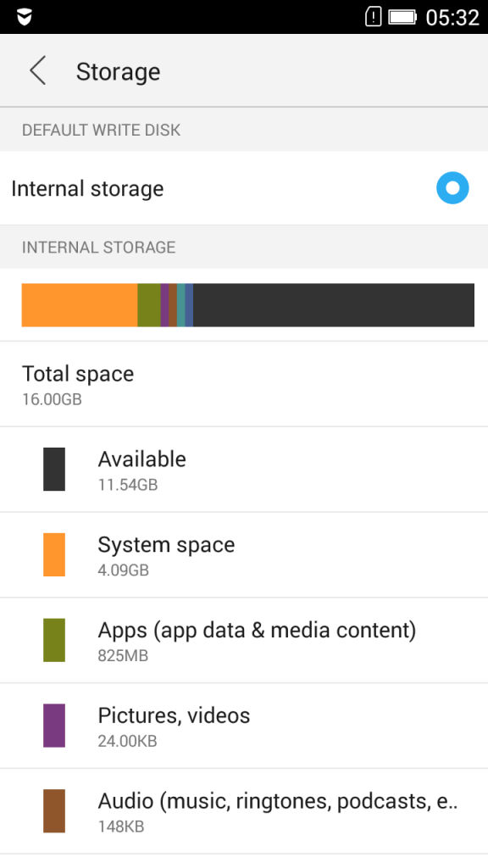Tap the 05:32 clock in status bar
Image resolution: width=488 pixels, height=868 pixels.
tap(452, 17)
